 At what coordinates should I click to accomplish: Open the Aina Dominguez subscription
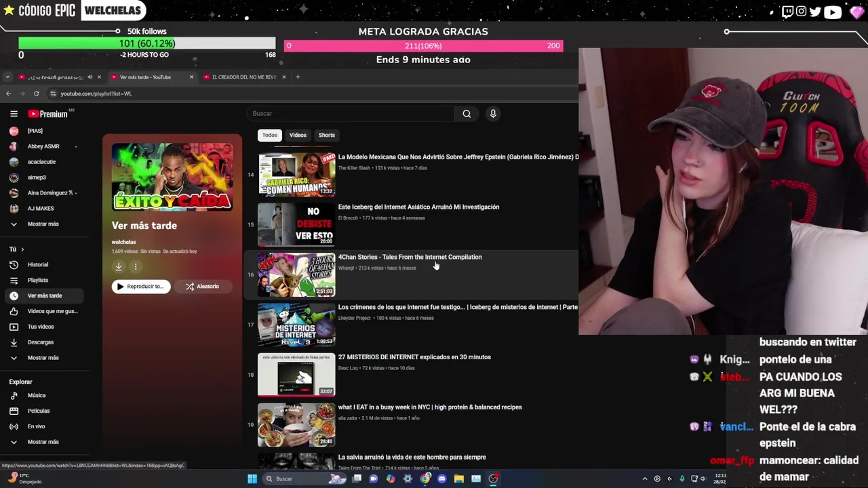click(x=45, y=192)
